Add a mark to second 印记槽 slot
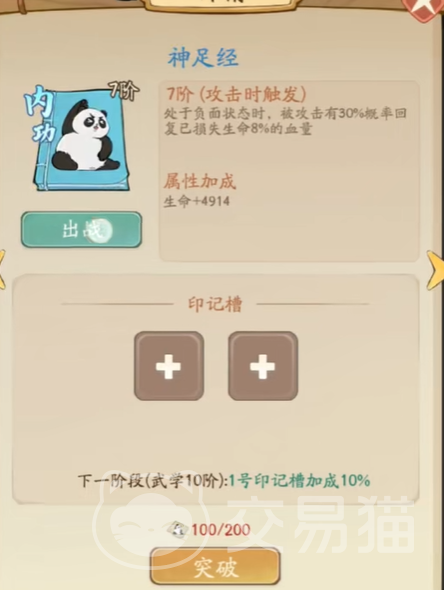This screenshot has height=590, width=444. coord(263,366)
